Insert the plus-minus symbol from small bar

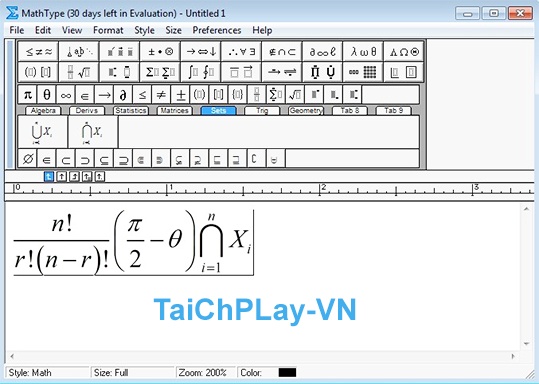click(x=180, y=95)
